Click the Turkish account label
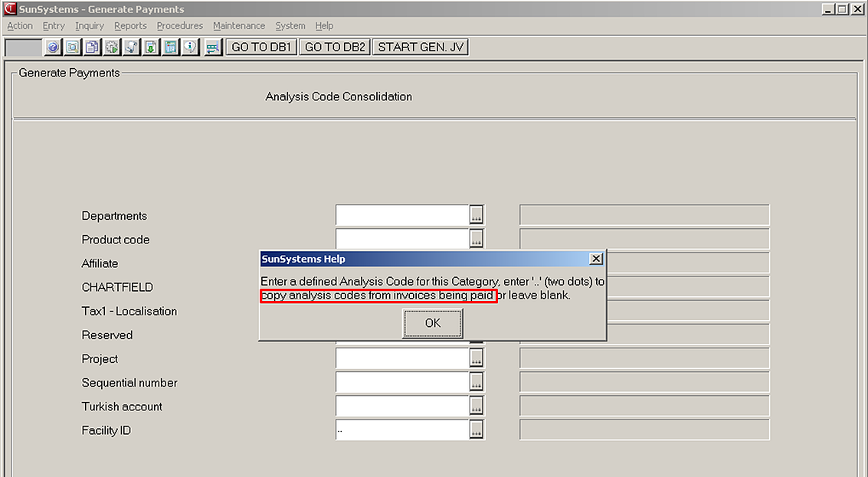868x477 pixels. point(122,406)
